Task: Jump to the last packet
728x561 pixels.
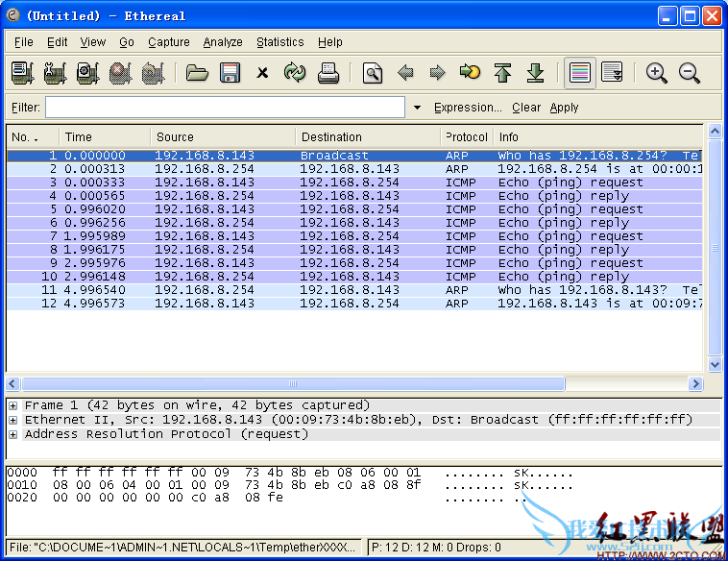Action: pos(536,73)
